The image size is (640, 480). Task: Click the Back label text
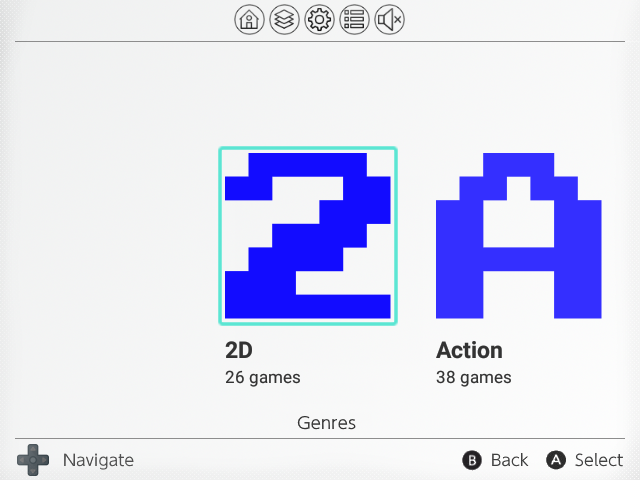[509, 460]
